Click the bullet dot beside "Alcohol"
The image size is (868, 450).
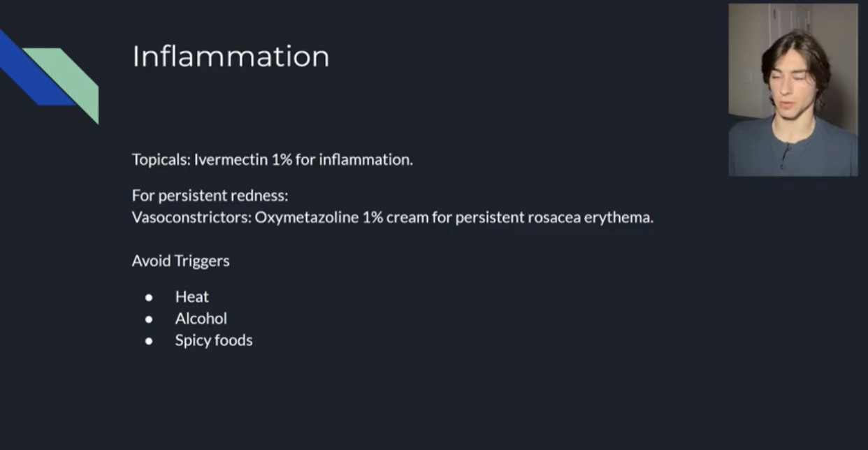point(149,319)
